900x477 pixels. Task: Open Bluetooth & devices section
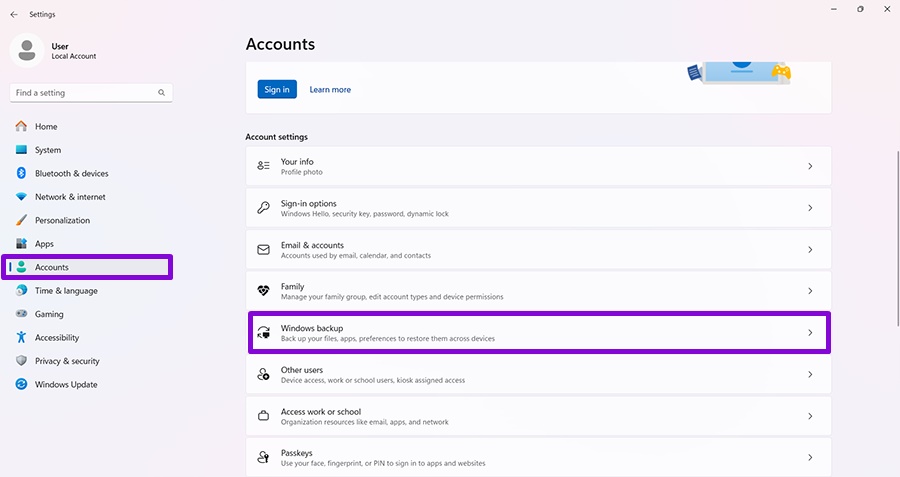pyautogui.click(x=72, y=173)
